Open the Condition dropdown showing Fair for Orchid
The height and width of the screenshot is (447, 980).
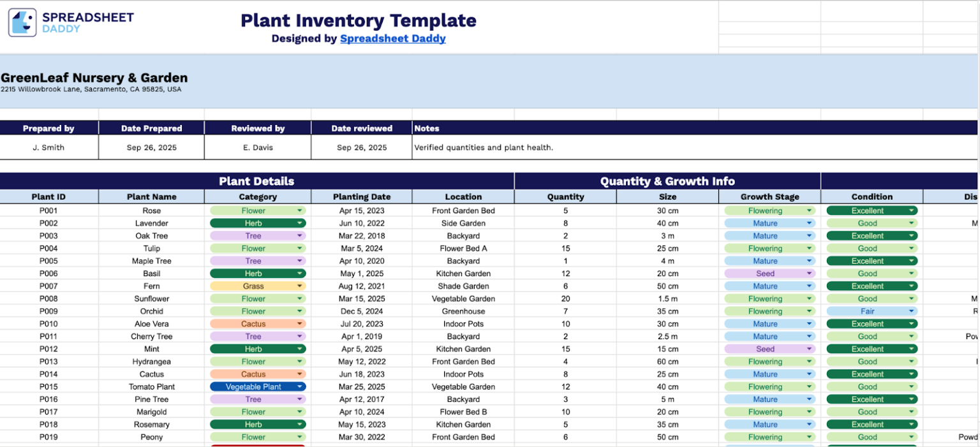point(912,311)
